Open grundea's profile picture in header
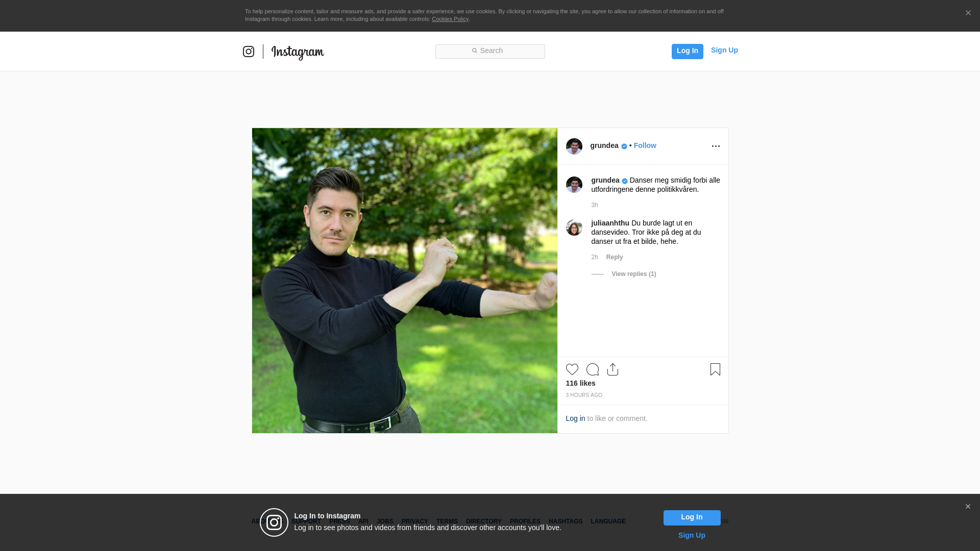The height and width of the screenshot is (551, 980). pyautogui.click(x=574, y=146)
